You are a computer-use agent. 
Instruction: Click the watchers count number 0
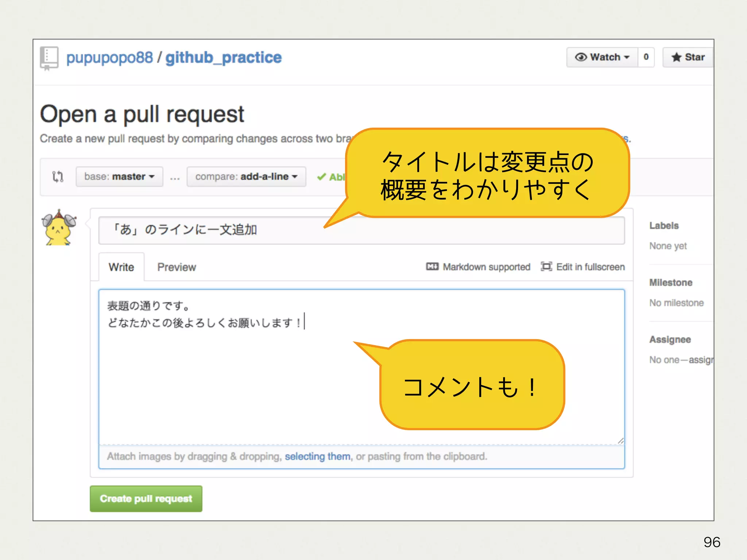coord(646,57)
